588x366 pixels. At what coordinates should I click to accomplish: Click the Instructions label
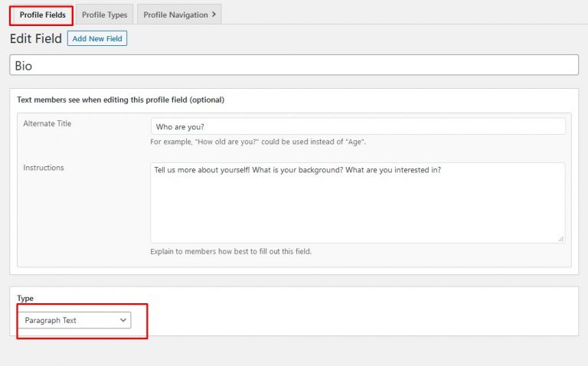[x=44, y=168]
